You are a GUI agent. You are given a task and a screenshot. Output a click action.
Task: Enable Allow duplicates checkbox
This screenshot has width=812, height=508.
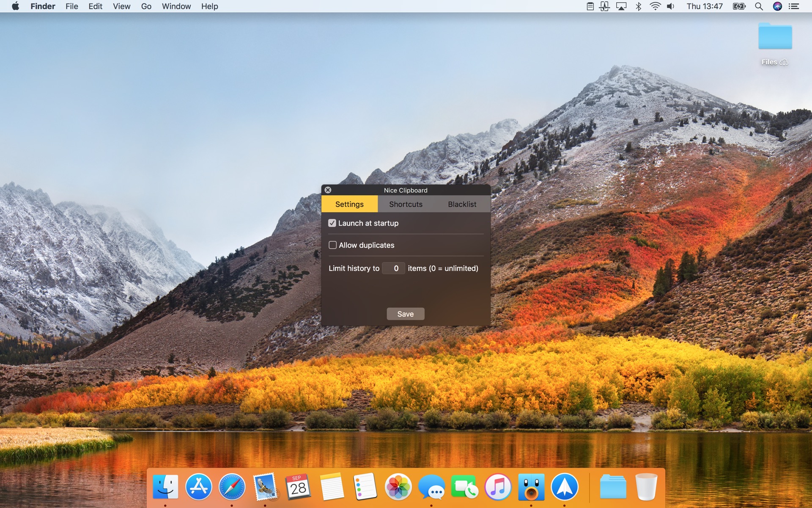pos(332,245)
